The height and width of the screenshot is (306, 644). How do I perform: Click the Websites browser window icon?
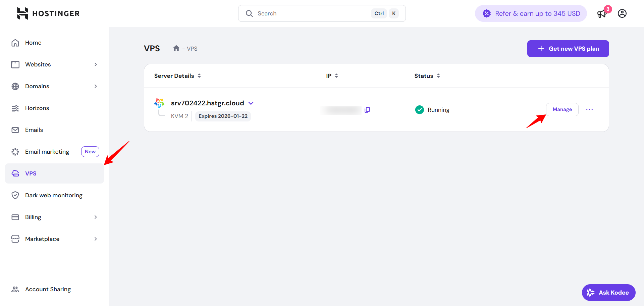click(15, 64)
